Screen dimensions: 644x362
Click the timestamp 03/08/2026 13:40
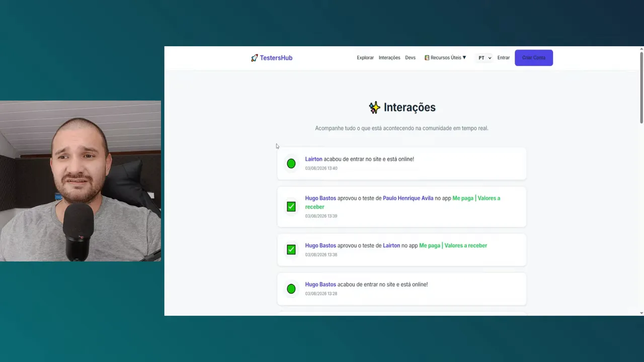(321, 168)
